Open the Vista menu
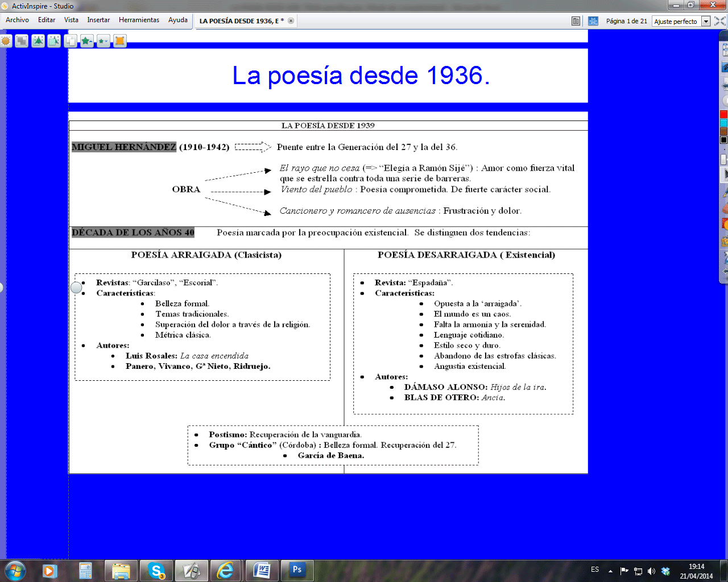Screen dimensions: 728x582 tap(71, 20)
